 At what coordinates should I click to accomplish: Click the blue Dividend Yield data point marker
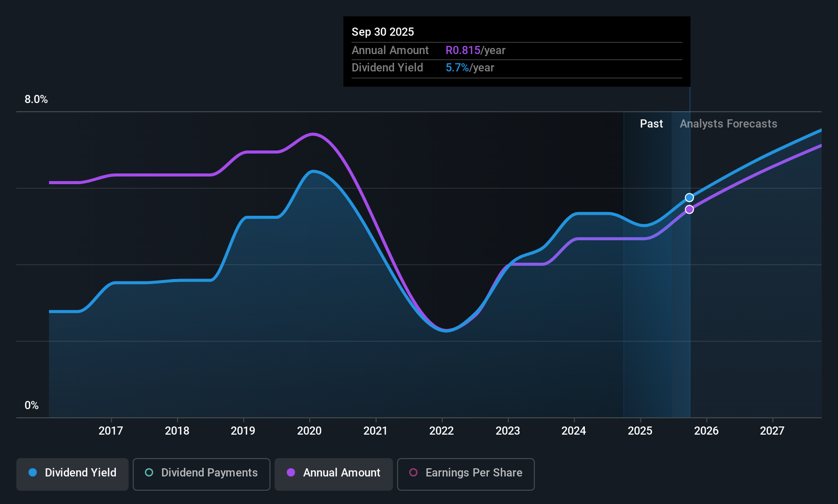click(689, 197)
